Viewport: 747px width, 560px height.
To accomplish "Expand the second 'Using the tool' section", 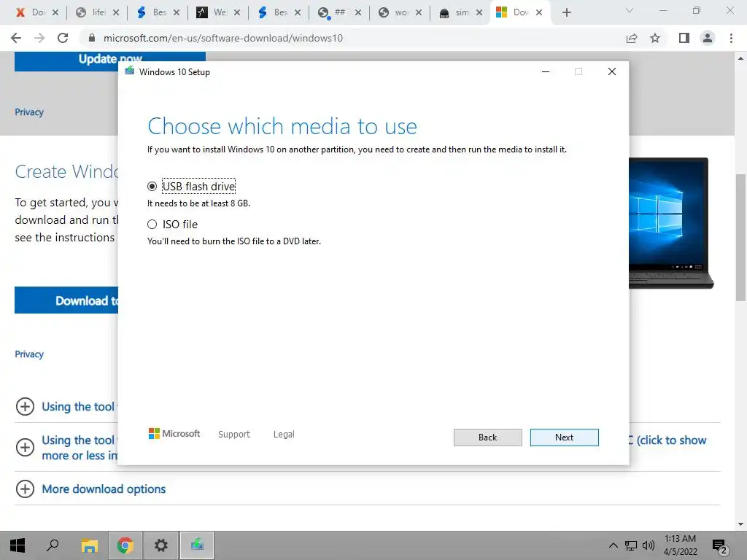I will pyautogui.click(x=26, y=447).
